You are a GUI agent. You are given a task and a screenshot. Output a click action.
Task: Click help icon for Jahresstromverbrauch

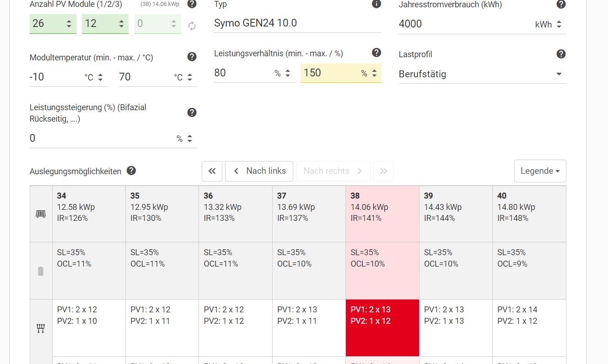pos(561,4)
